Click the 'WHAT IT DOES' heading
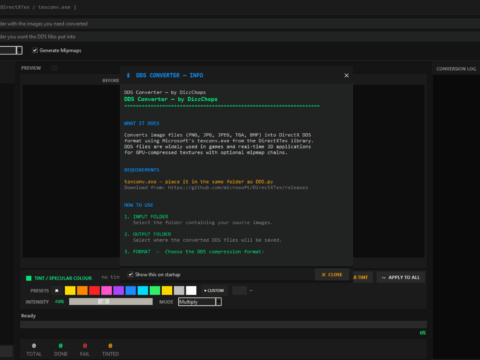This screenshot has width=480, height=360. click(x=142, y=123)
